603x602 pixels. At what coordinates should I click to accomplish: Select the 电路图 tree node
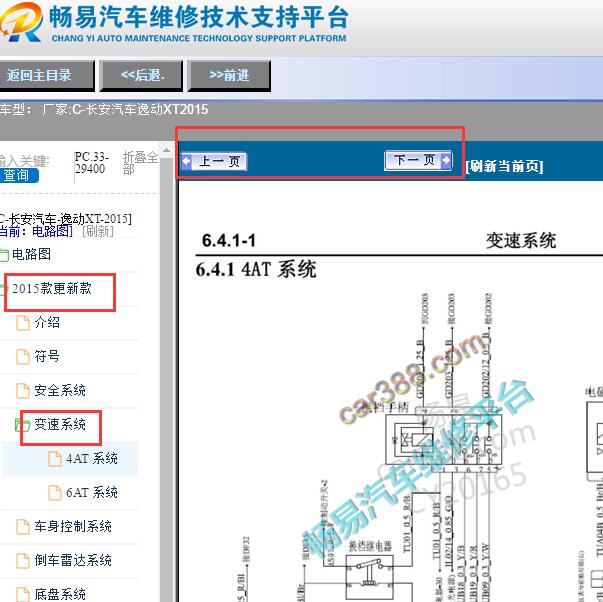coord(31,254)
